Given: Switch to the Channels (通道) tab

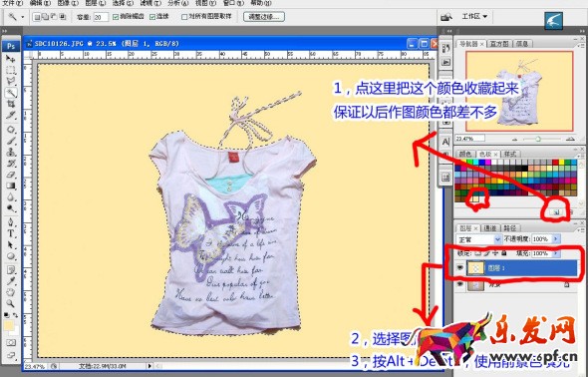Looking at the screenshot, I should [489, 228].
